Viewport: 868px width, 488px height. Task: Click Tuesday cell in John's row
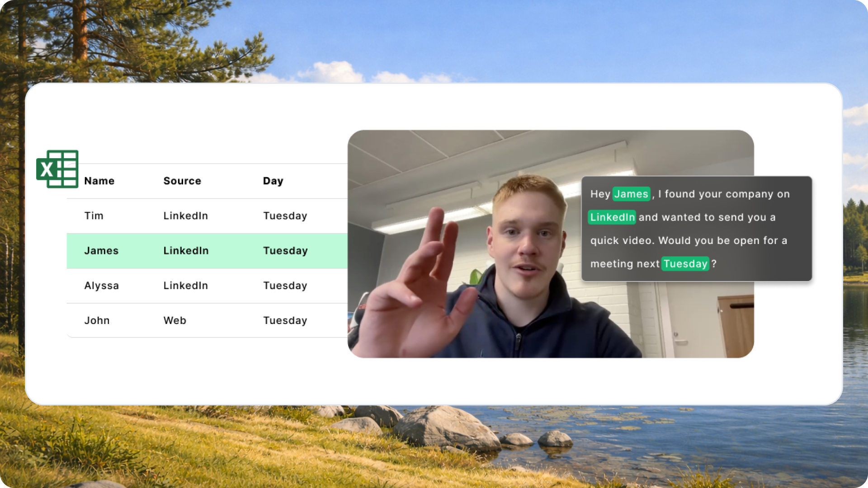(285, 320)
